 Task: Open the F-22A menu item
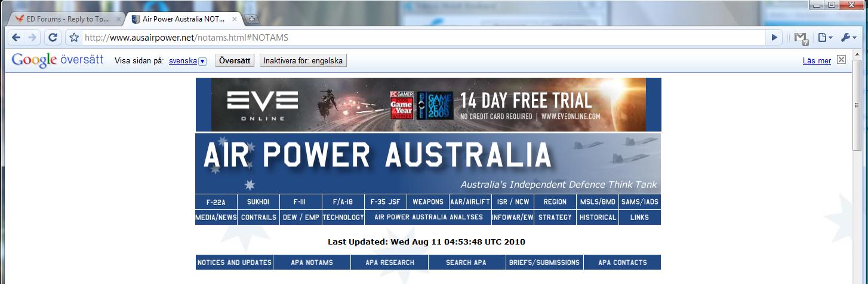tap(216, 202)
